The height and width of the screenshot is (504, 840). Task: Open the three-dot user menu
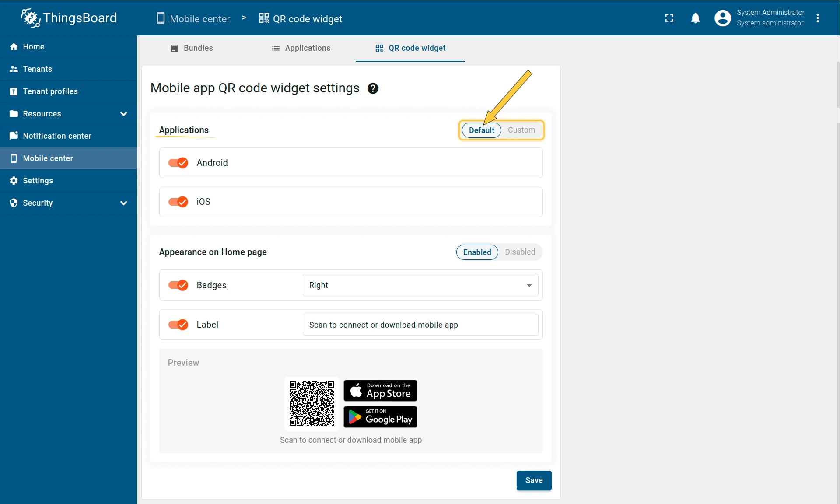[818, 18]
